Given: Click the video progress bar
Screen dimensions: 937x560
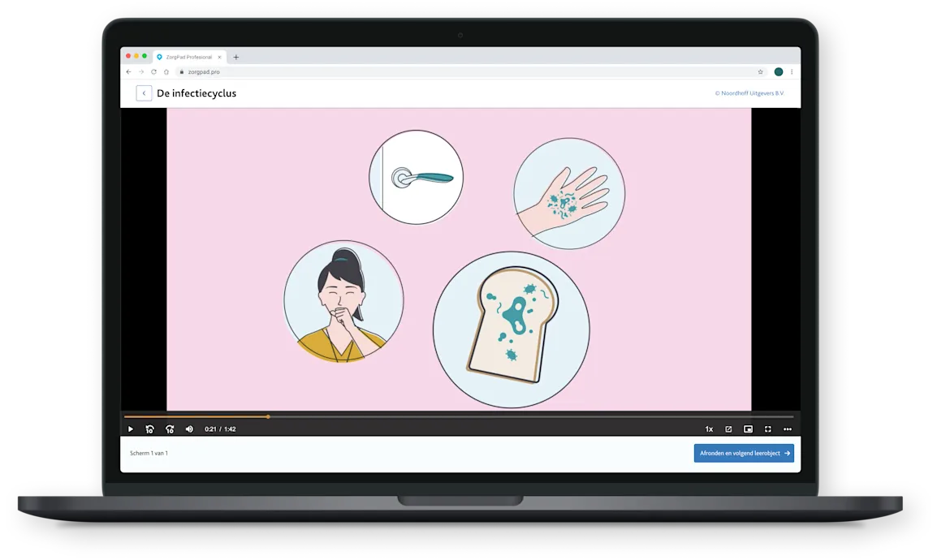Looking at the screenshot, I should coord(459,416).
